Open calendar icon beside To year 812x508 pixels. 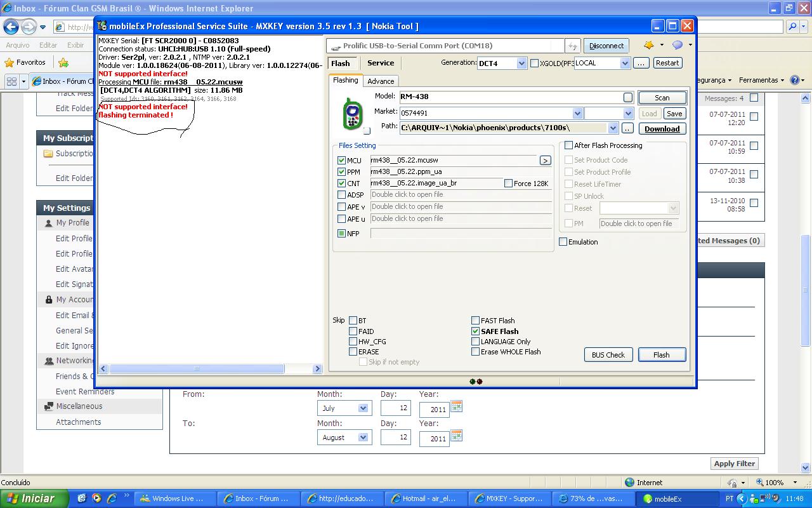pos(456,436)
